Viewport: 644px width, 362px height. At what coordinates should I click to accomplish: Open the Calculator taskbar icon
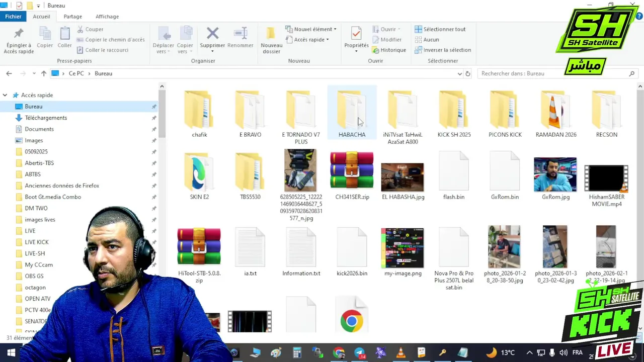click(x=297, y=352)
